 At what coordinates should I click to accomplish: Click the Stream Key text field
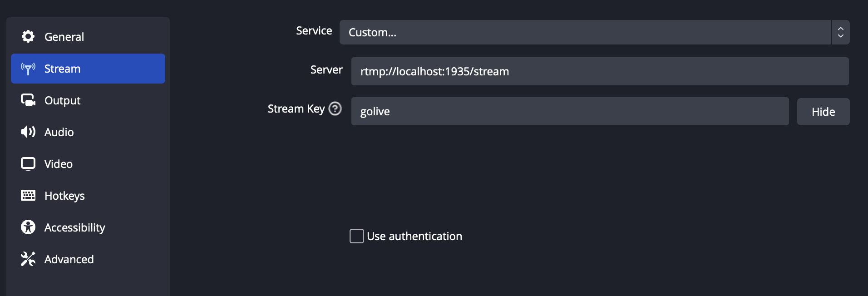coord(570,111)
